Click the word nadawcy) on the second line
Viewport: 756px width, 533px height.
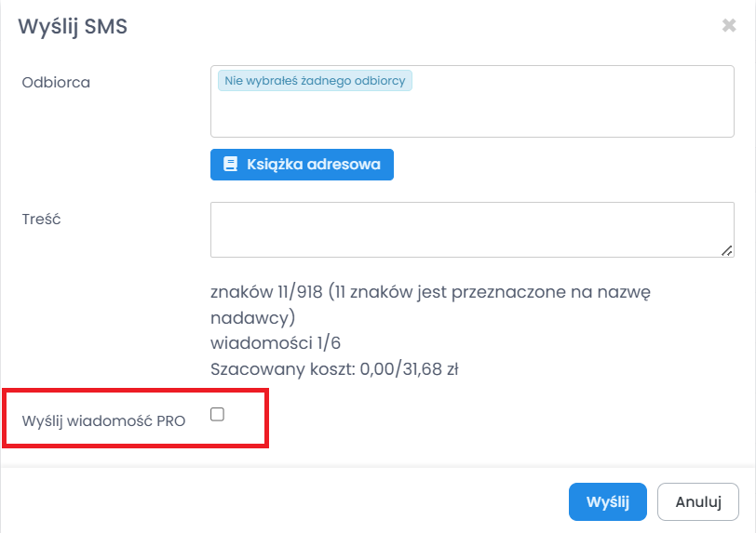(252, 316)
